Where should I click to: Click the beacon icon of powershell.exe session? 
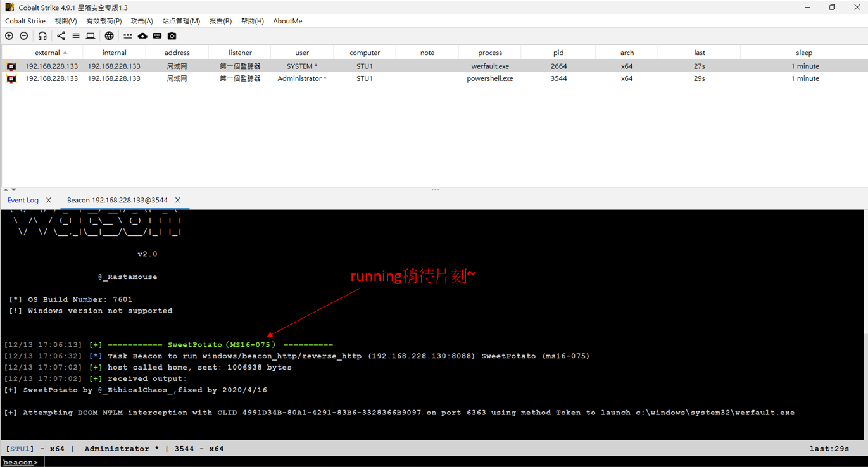pyautogui.click(x=11, y=78)
